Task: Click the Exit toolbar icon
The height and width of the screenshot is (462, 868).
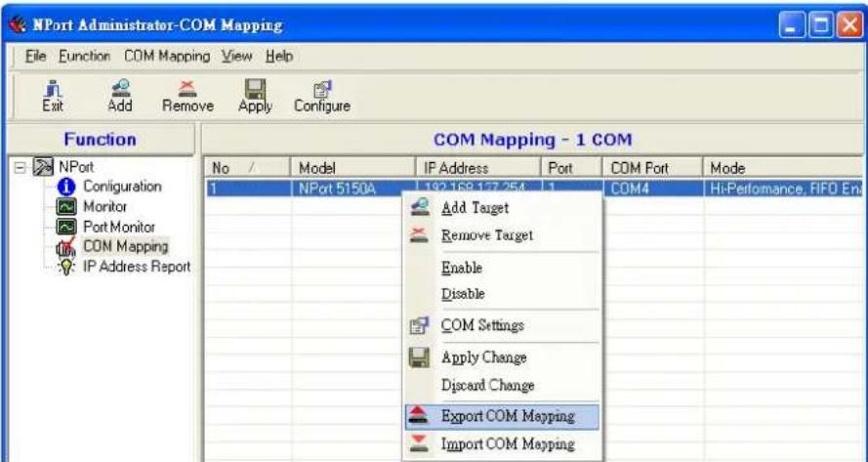Action: 53,89
